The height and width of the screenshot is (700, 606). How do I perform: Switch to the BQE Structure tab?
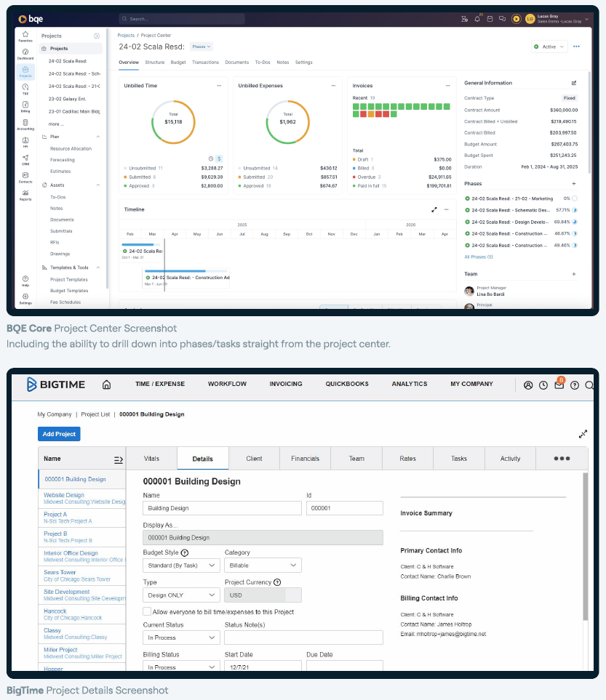tap(155, 63)
